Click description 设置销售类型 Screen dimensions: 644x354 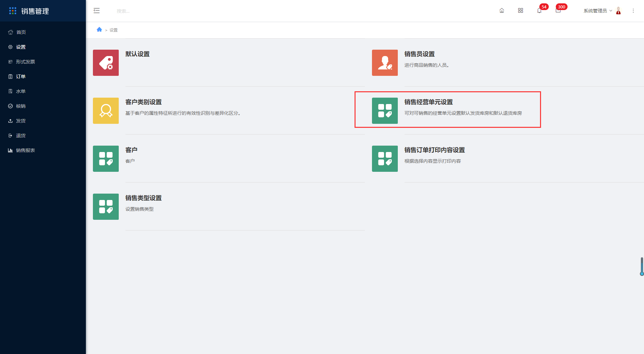(x=140, y=209)
